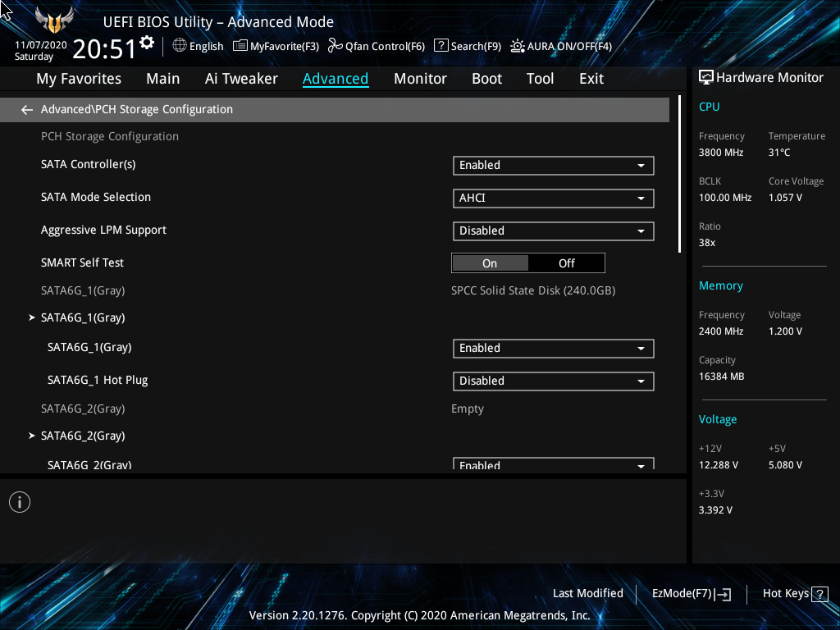840x630 pixels.
Task: Click the Qfan Control fan icon
Action: pyautogui.click(x=336, y=46)
